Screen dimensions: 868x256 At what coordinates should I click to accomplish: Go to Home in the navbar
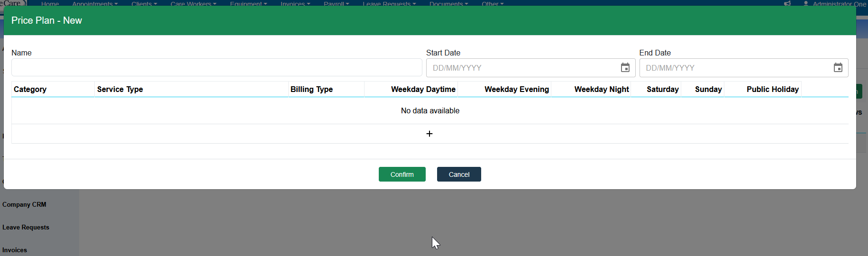click(50, 3)
